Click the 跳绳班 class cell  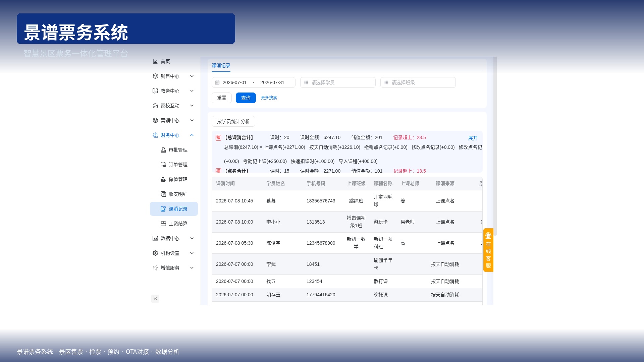356,201
